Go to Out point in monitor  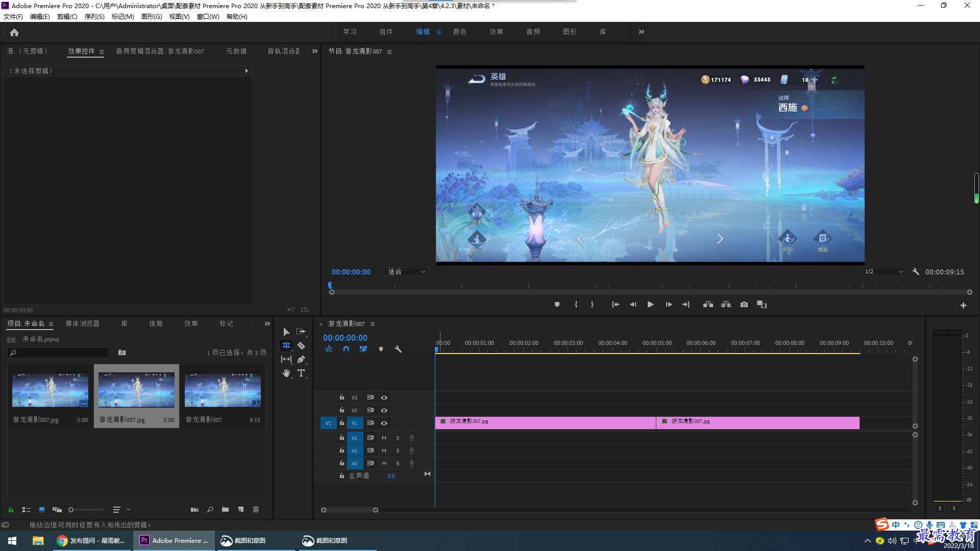[x=686, y=305]
